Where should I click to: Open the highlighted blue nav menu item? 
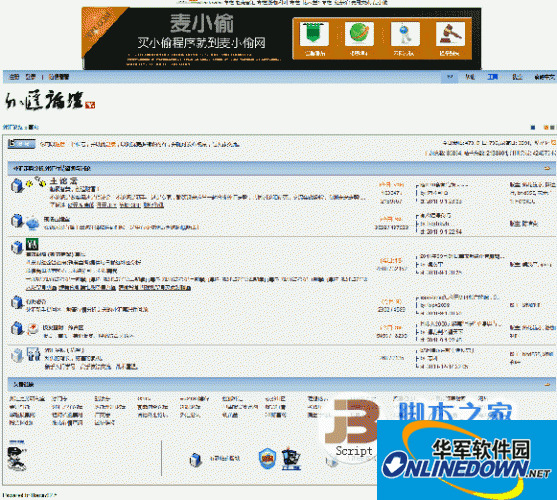(492, 77)
